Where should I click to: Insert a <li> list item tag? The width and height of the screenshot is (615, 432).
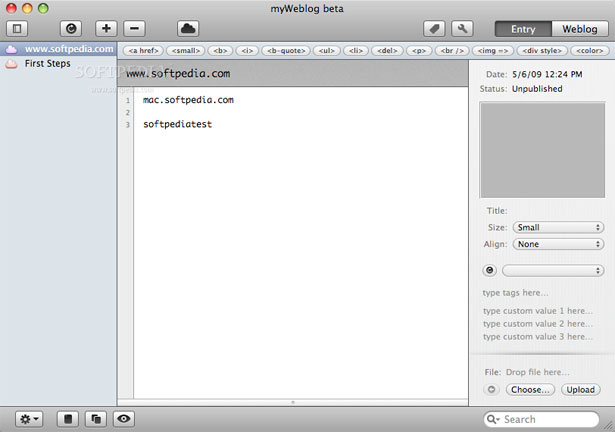(356, 51)
